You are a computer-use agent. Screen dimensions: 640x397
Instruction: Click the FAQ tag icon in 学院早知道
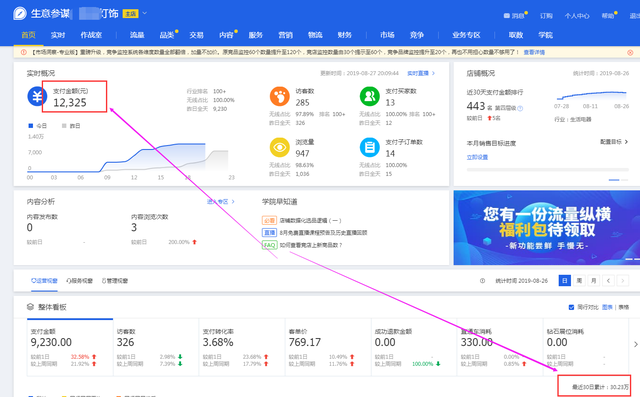(269, 245)
